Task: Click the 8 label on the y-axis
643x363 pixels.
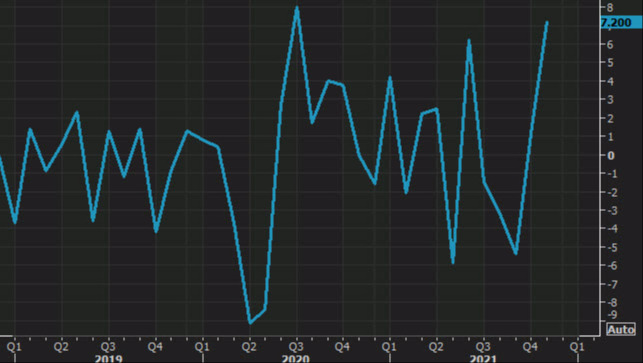Action: tap(610, 7)
